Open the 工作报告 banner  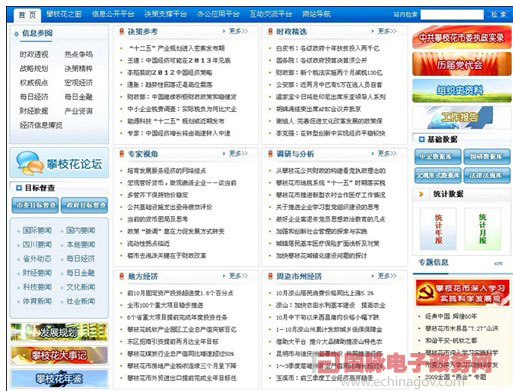(x=462, y=117)
